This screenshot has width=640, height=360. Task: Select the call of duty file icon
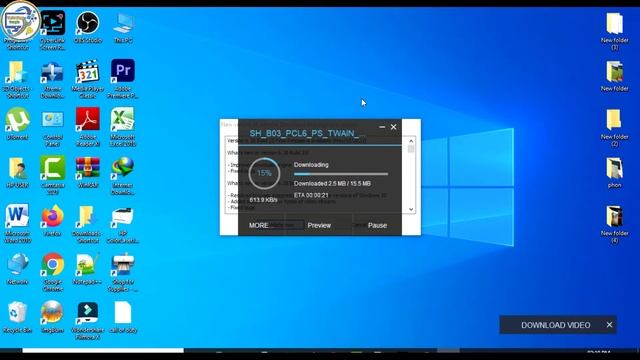123,317
